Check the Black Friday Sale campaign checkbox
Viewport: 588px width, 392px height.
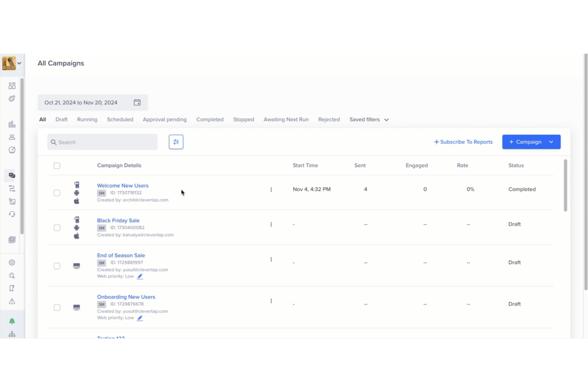pyautogui.click(x=57, y=228)
